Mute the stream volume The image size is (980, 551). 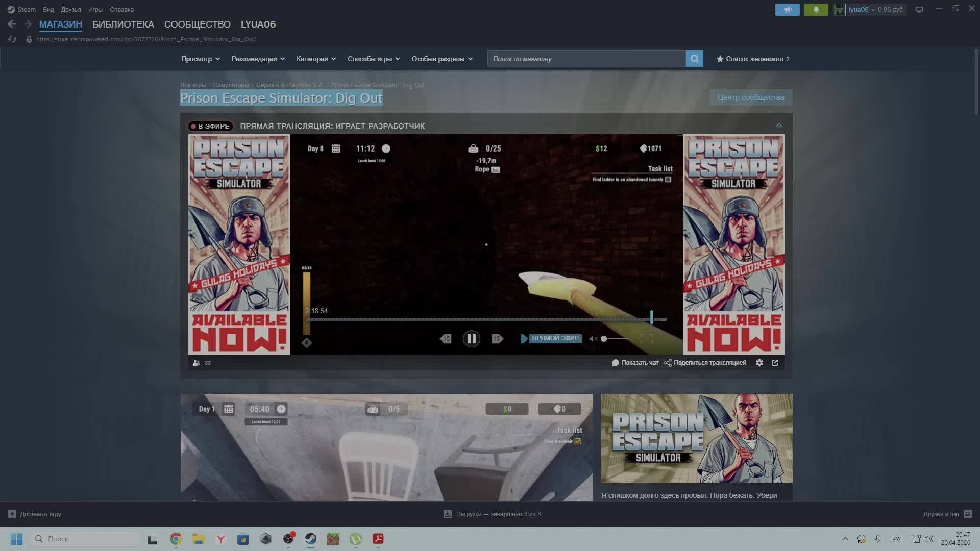(x=592, y=338)
